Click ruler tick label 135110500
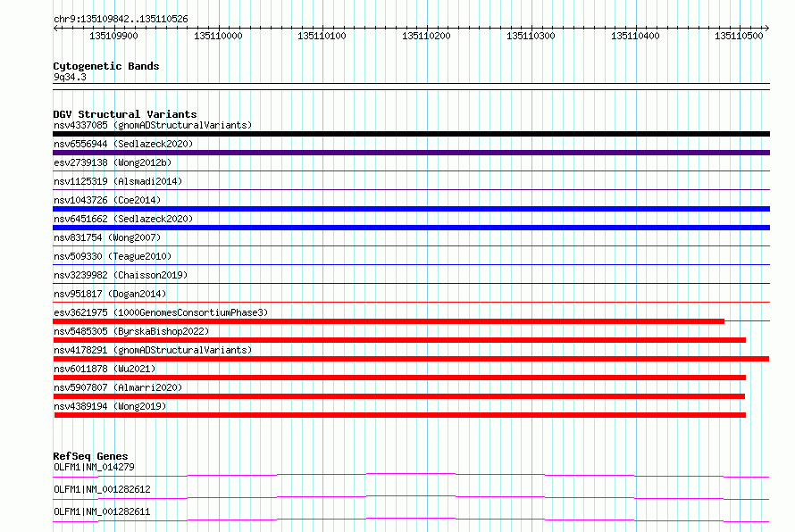This screenshot has width=795, height=532. pos(739,36)
